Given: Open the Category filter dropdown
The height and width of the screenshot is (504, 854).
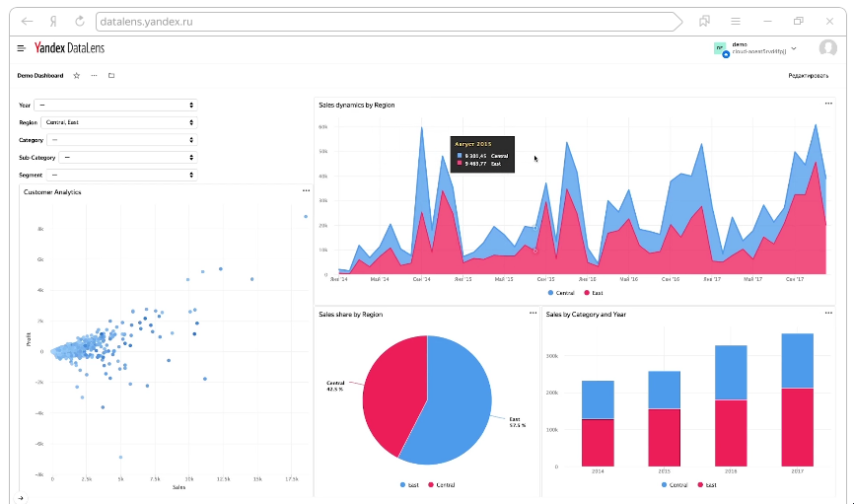Looking at the screenshot, I should click(122, 140).
